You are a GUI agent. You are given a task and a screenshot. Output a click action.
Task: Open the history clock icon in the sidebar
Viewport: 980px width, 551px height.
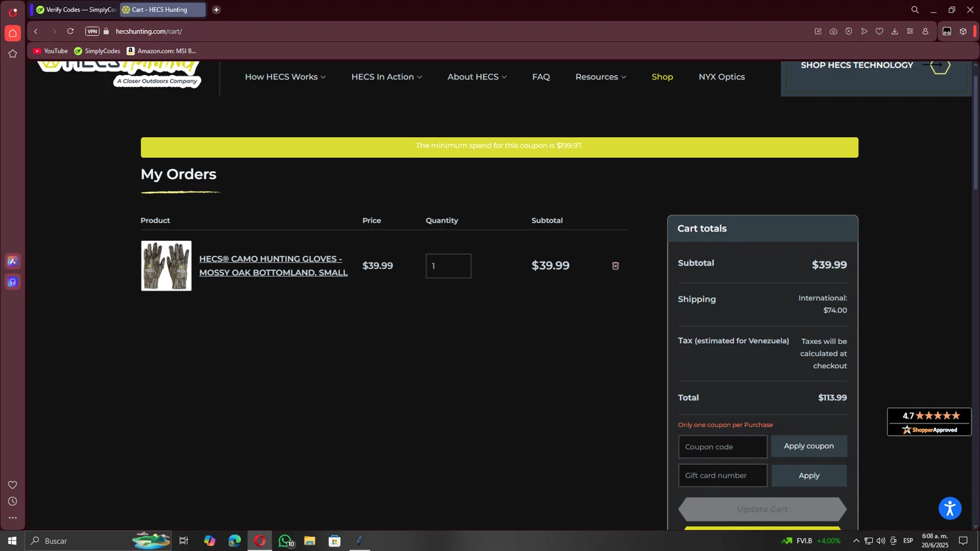coord(12,501)
